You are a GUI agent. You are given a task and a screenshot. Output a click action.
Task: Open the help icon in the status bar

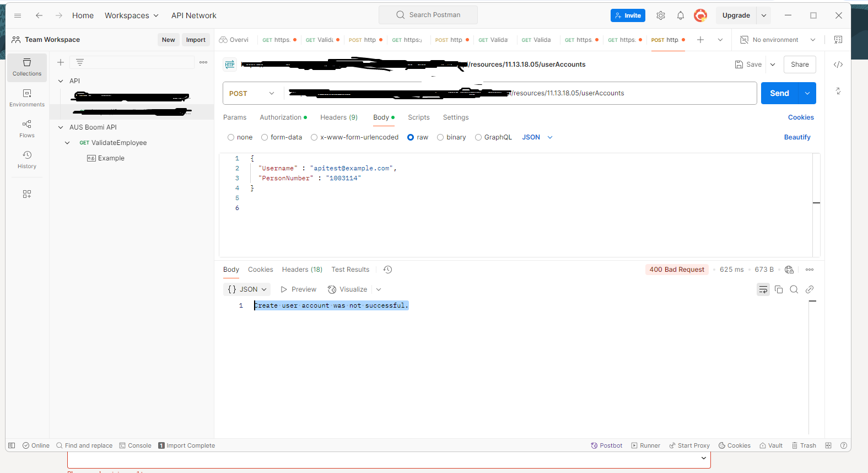[844, 445]
